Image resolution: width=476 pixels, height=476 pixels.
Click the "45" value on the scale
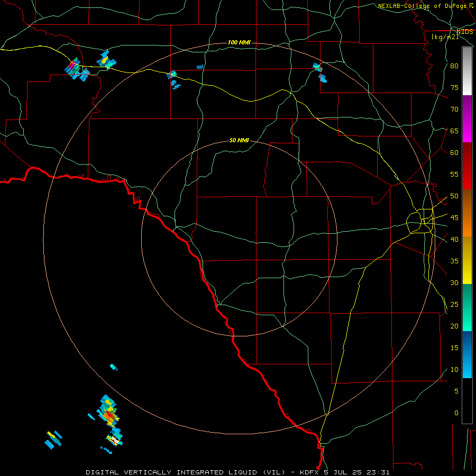[x=454, y=218]
